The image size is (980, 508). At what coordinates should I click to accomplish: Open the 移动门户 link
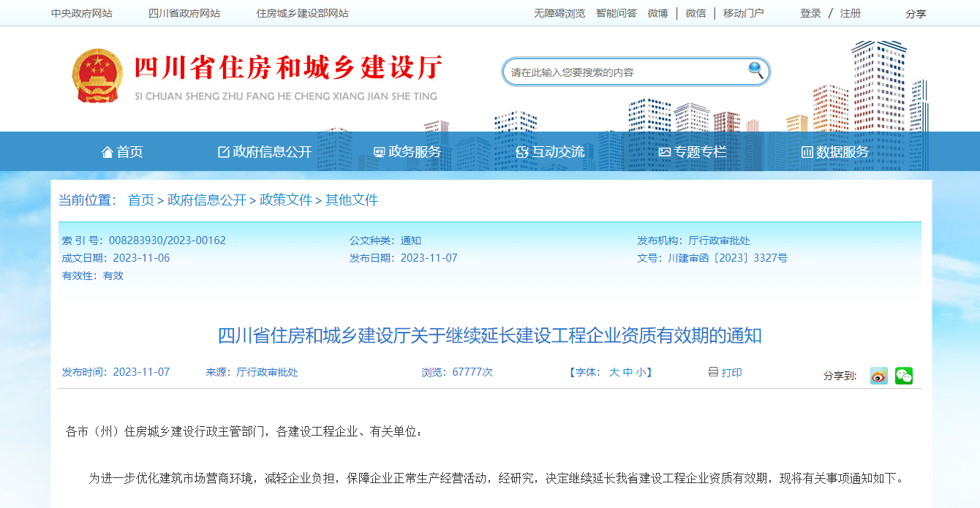(x=744, y=13)
